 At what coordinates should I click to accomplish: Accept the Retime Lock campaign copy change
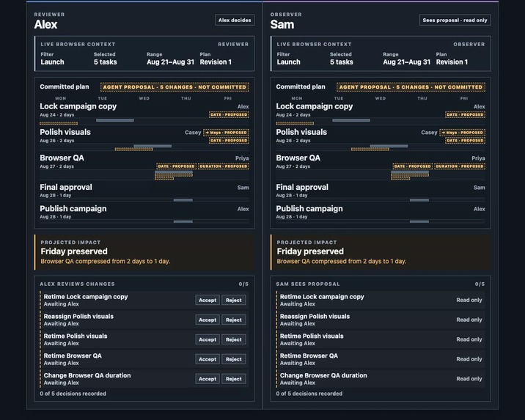click(x=208, y=301)
